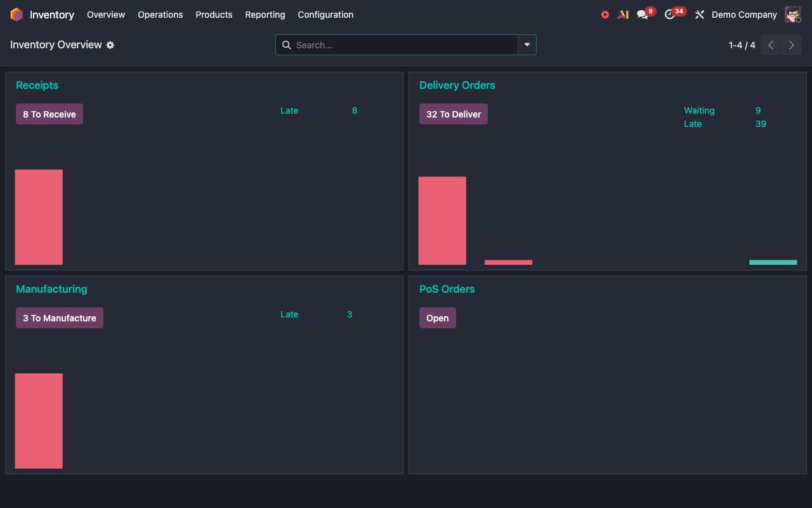Click the 3 To Manufacture button

pyautogui.click(x=60, y=318)
